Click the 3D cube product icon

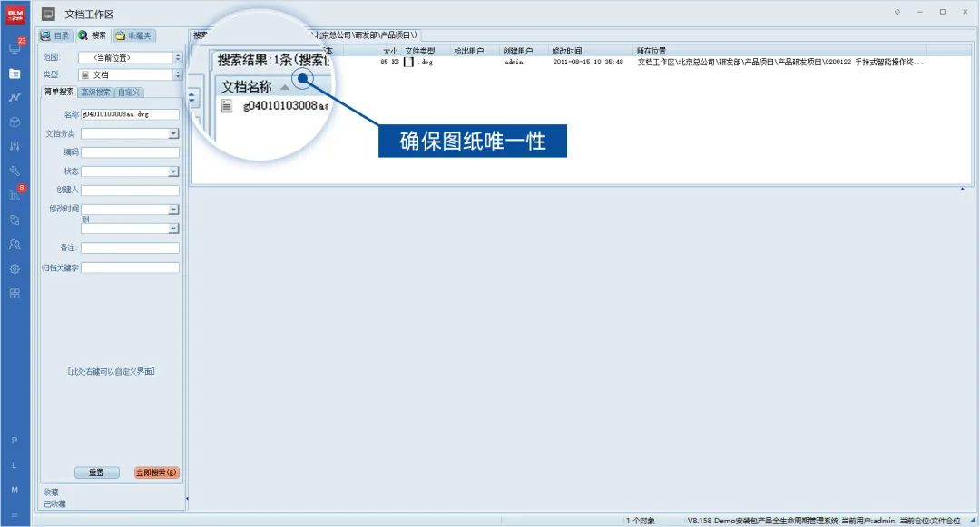click(15, 122)
